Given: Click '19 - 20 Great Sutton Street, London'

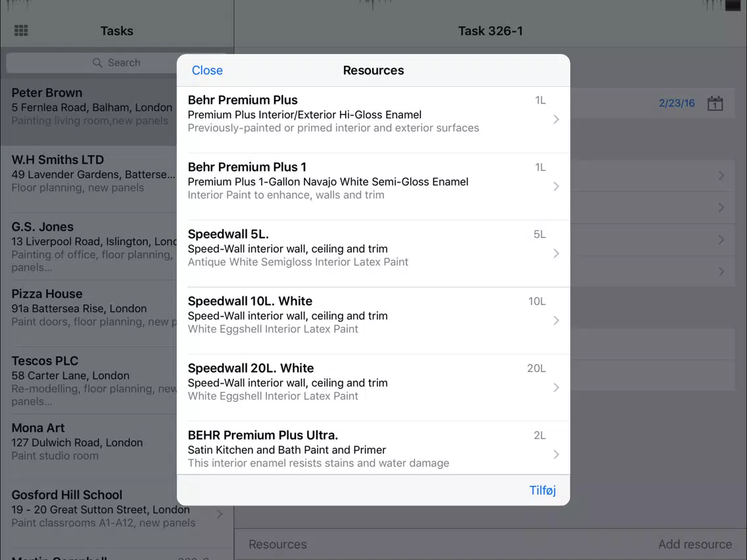Looking at the screenshot, I should (x=101, y=510).
